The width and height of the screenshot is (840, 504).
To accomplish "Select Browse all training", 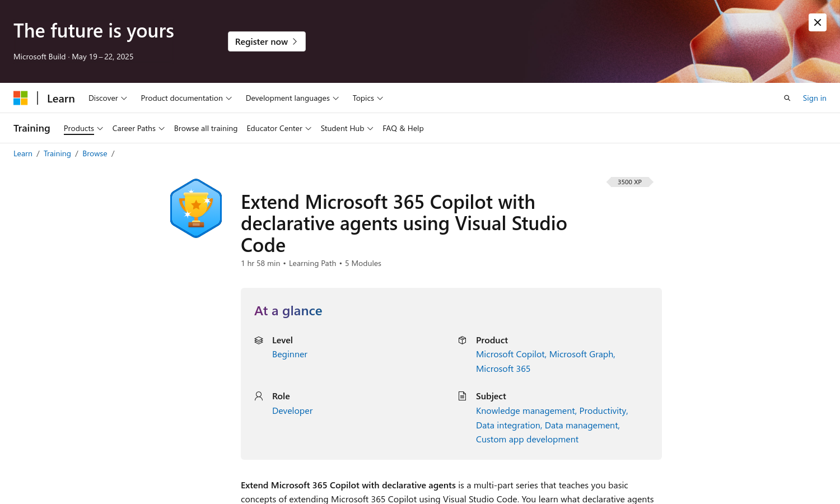I will click(x=206, y=128).
